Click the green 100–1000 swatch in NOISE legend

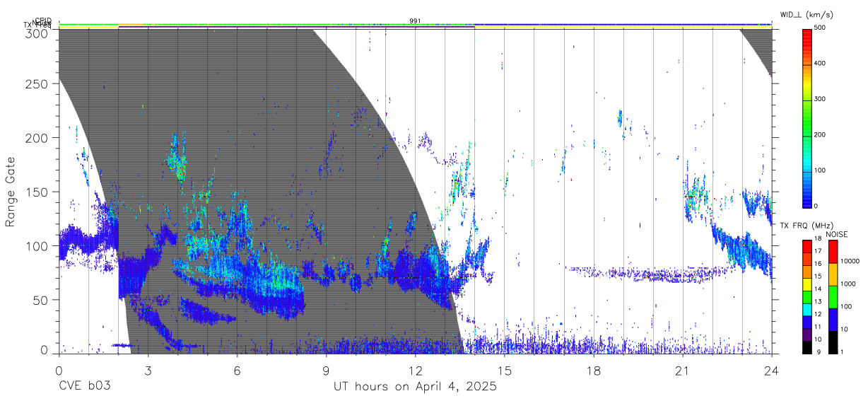[833, 297]
